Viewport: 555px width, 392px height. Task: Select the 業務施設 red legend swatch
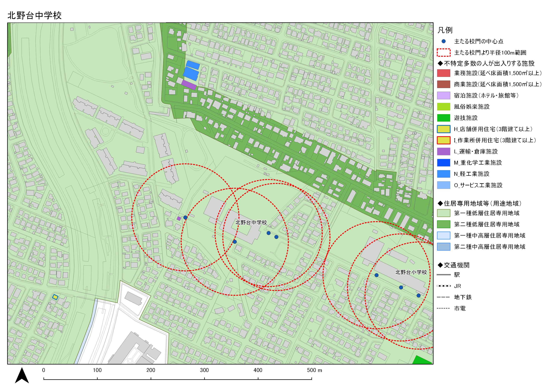pos(444,73)
